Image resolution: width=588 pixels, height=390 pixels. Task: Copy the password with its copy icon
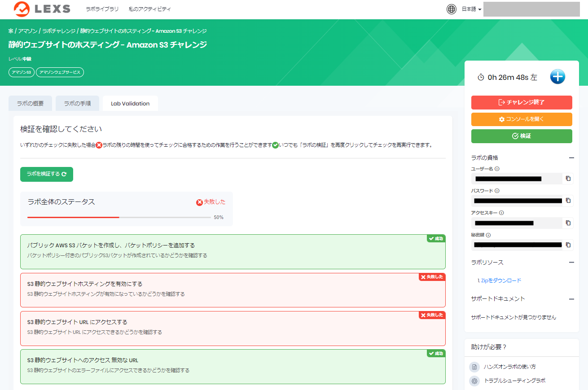pyautogui.click(x=568, y=201)
